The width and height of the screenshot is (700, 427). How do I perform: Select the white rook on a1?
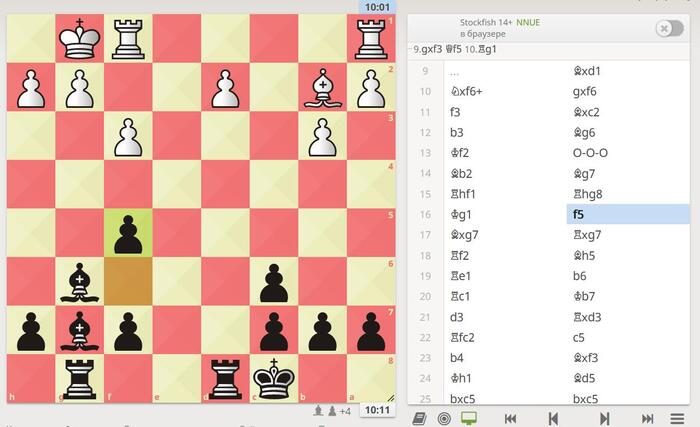pos(371,38)
